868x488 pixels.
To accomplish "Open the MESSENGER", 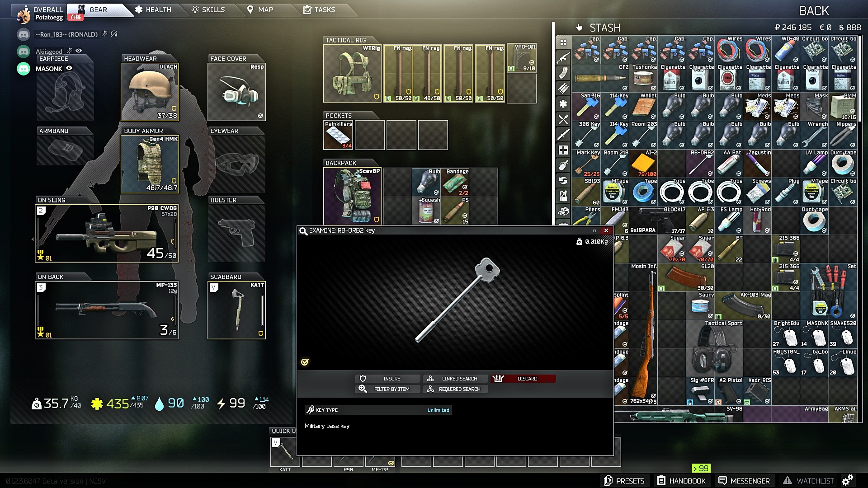I will pos(744,481).
